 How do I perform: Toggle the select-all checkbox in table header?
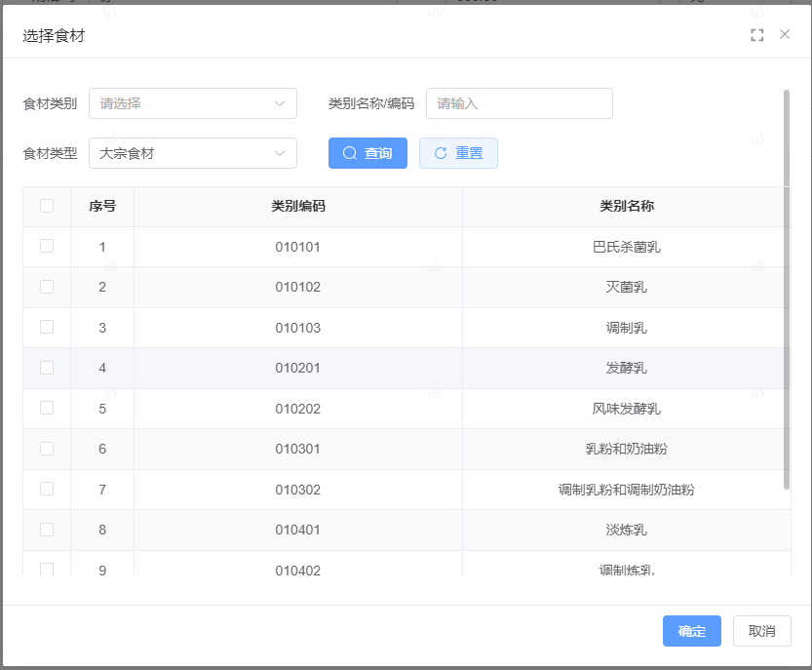pos(47,206)
